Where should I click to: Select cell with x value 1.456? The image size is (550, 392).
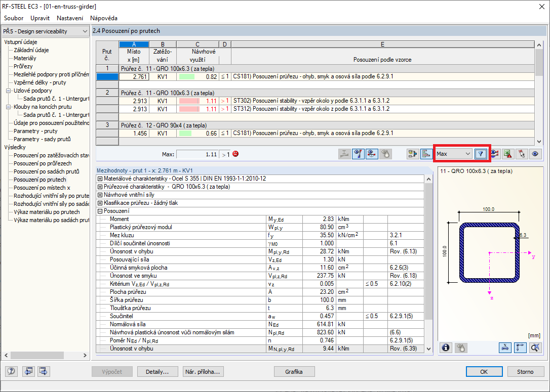[x=134, y=134]
